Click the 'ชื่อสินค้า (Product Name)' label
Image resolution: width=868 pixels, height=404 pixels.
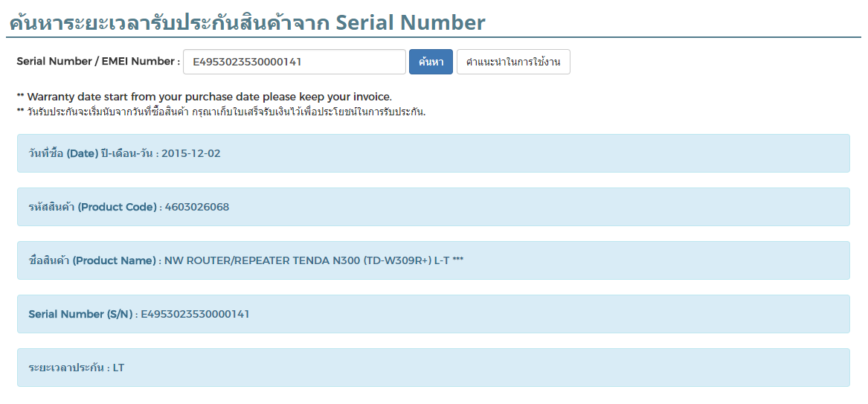tap(92, 260)
